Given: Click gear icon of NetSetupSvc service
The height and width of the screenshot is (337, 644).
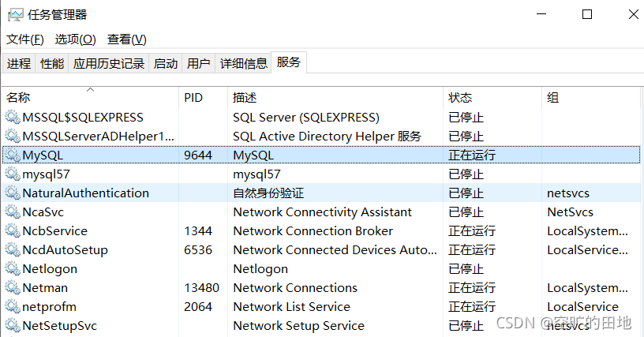Looking at the screenshot, I should tap(13, 325).
